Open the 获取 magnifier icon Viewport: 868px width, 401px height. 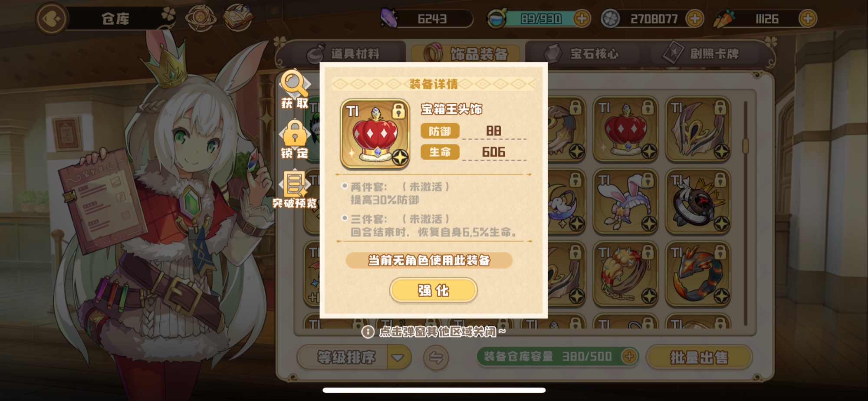tap(295, 90)
